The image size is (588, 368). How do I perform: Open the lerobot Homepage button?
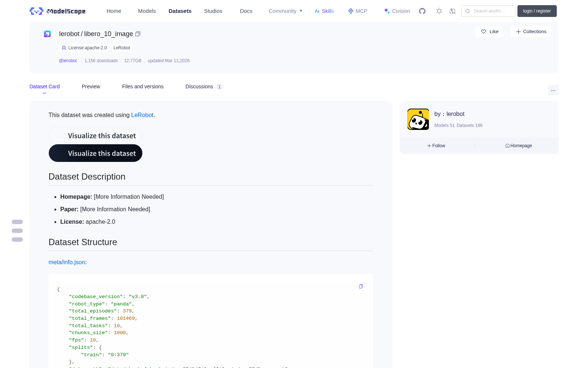point(519,146)
